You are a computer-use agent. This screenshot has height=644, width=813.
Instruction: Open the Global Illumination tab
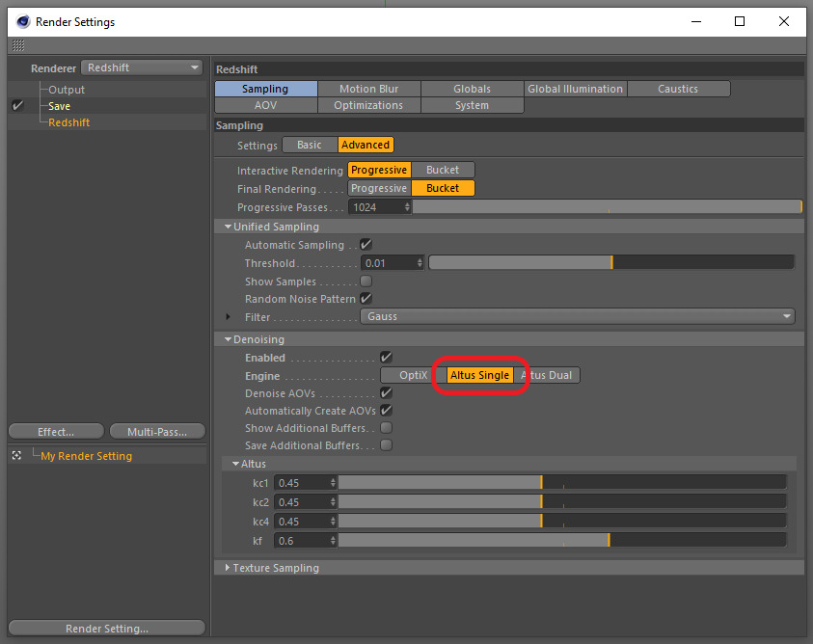pyautogui.click(x=575, y=88)
